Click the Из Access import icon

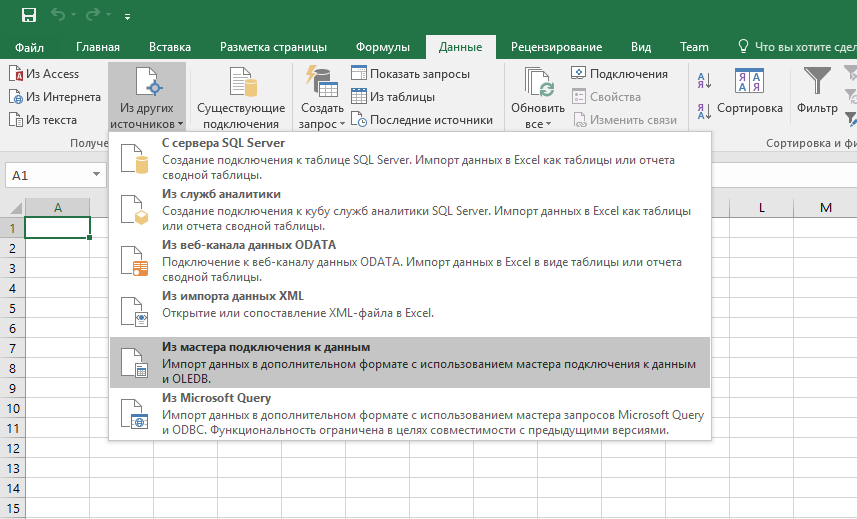(x=16, y=74)
